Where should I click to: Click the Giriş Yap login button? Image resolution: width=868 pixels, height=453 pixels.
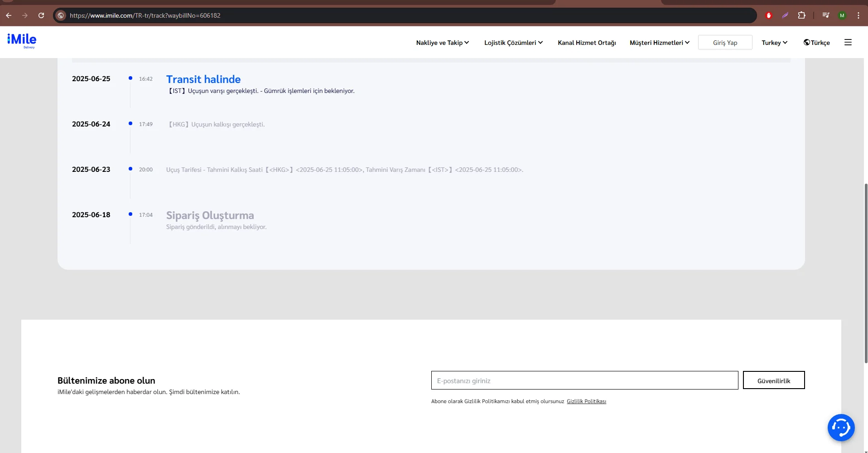pos(725,42)
